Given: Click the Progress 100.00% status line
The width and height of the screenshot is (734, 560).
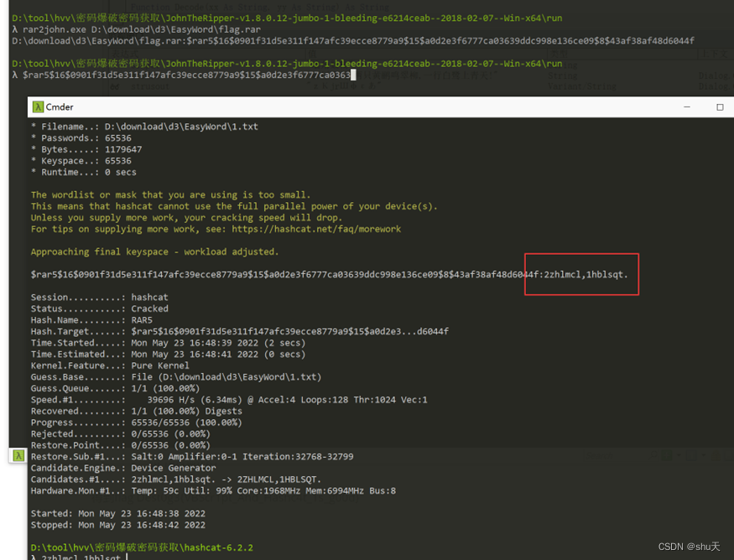Looking at the screenshot, I should [117, 423].
